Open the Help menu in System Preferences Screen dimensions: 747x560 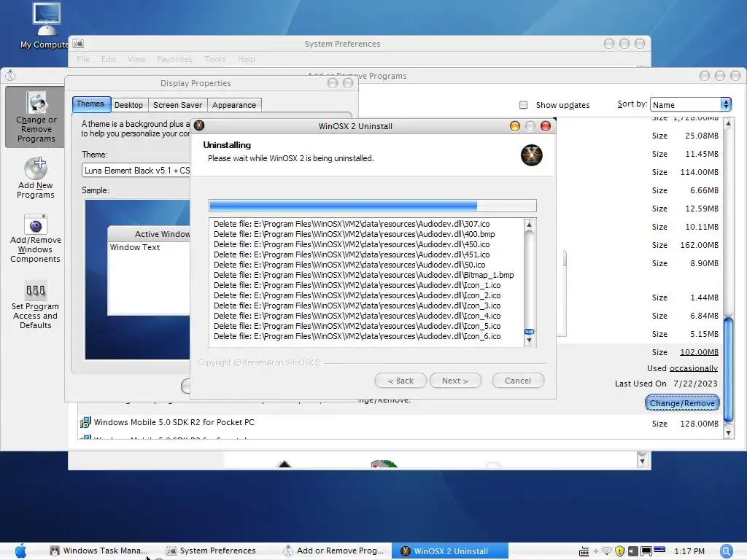tap(247, 59)
